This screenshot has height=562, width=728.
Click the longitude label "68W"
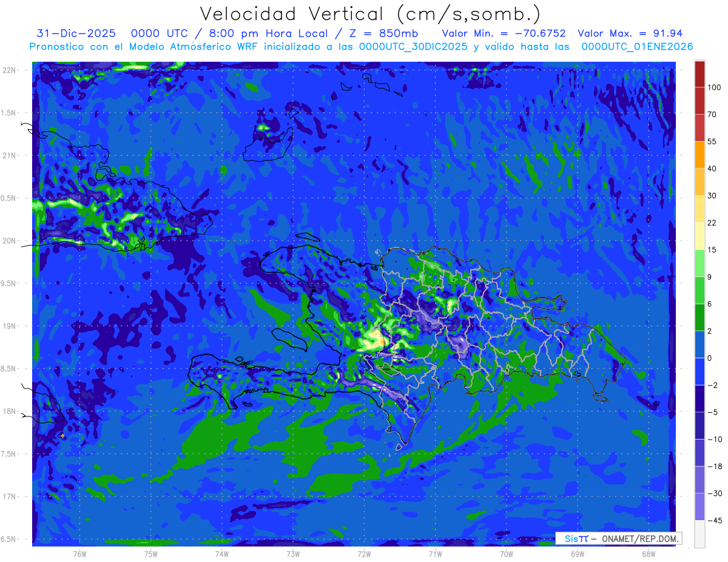(x=649, y=554)
